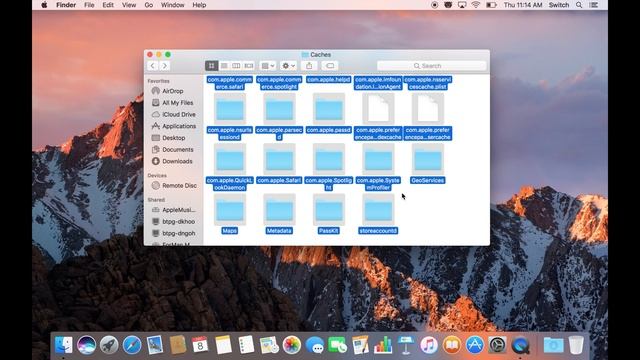This screenshot has width=640, height=360.
Task: Open Spotlight search in menu bar
Action: tap(579, 5)
